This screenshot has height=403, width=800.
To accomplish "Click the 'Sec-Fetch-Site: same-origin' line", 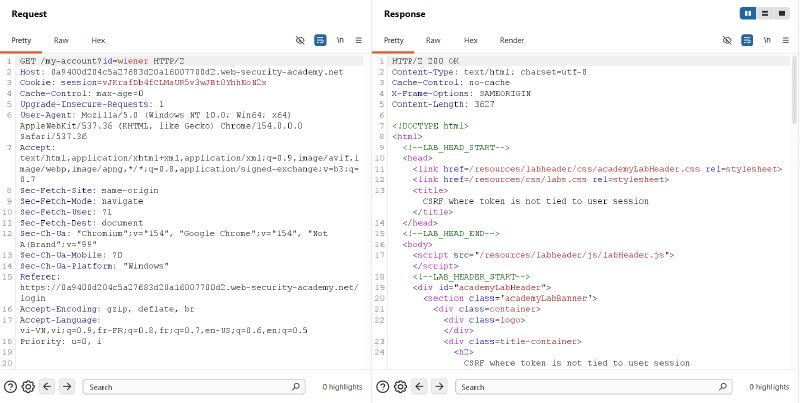I will coord(89,190).
